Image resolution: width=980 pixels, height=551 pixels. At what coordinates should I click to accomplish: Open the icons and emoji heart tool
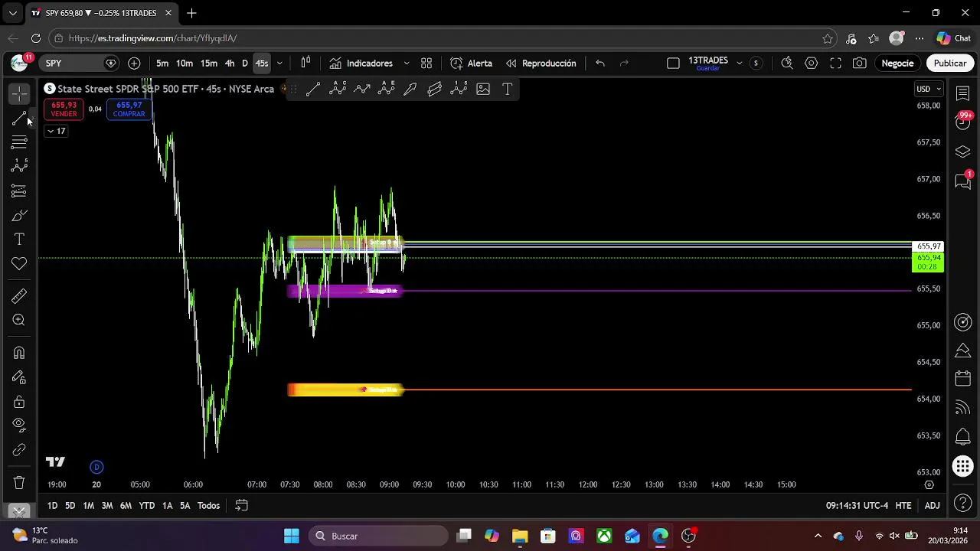19,264
